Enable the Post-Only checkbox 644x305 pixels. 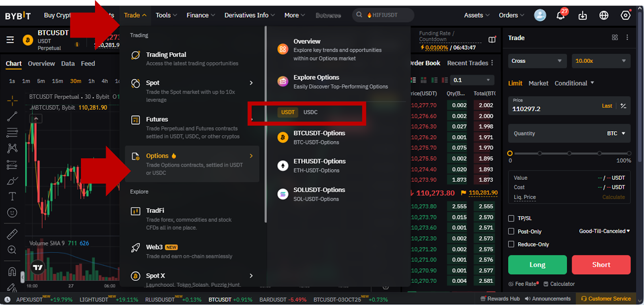click(x=511, y=231)
